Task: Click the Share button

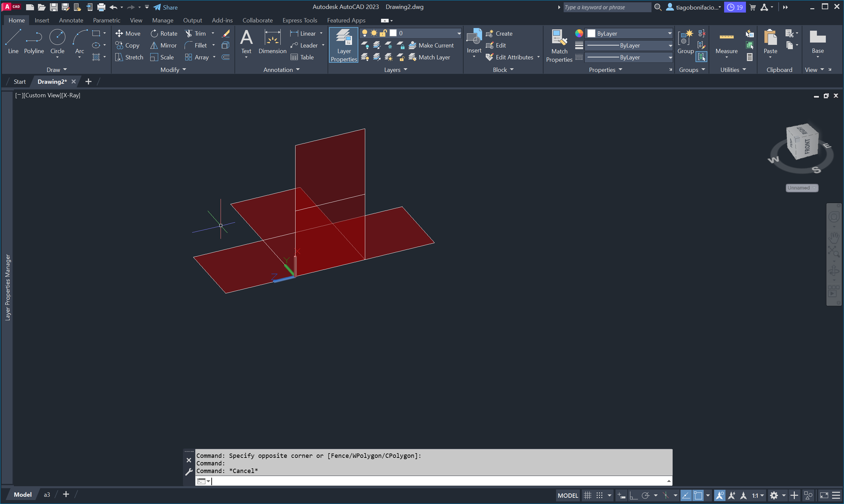Action: coord(165,7)
